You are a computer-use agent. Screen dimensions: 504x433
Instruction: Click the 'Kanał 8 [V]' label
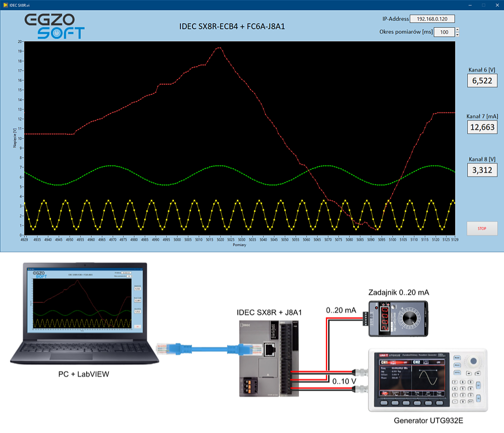482,159
